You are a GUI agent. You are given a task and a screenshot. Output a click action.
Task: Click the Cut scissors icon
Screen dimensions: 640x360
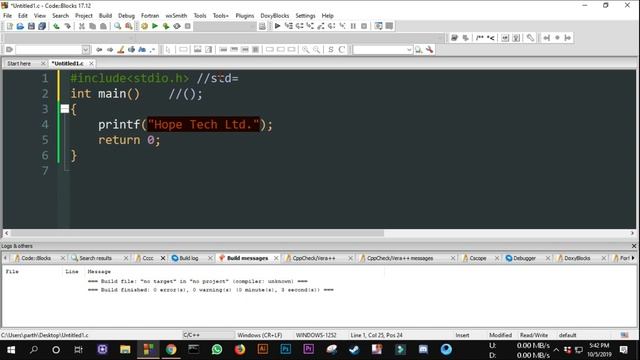pyautogui.click(x=82, y=26)
